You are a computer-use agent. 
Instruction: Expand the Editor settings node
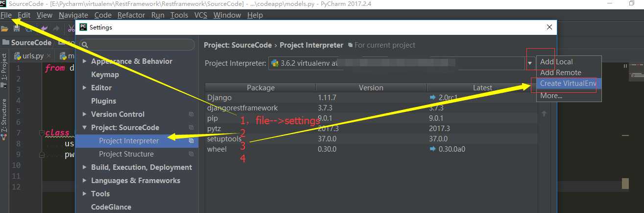tap(85, 88)
